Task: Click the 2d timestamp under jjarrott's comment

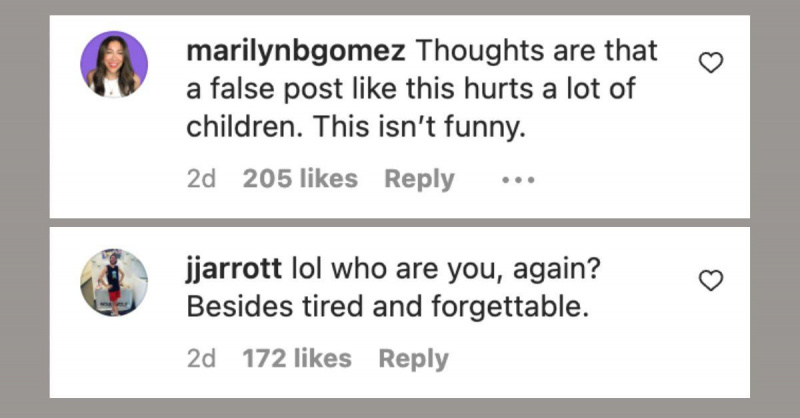Action: (x=202, y=358)
